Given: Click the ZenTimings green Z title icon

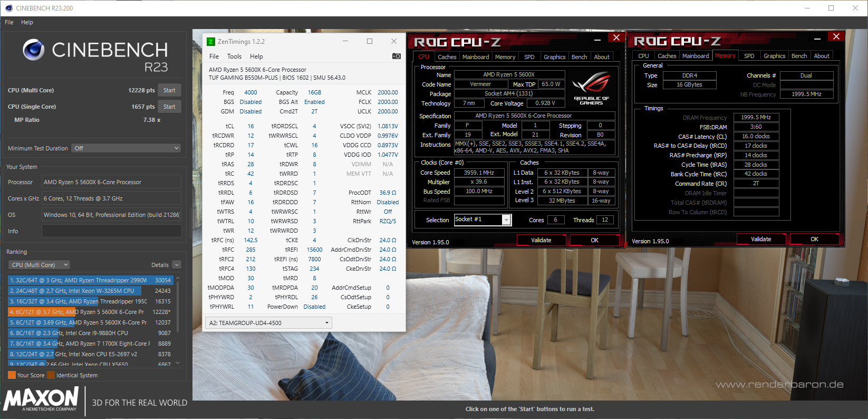Looking at the screenshot, I should tap(211, 42).
